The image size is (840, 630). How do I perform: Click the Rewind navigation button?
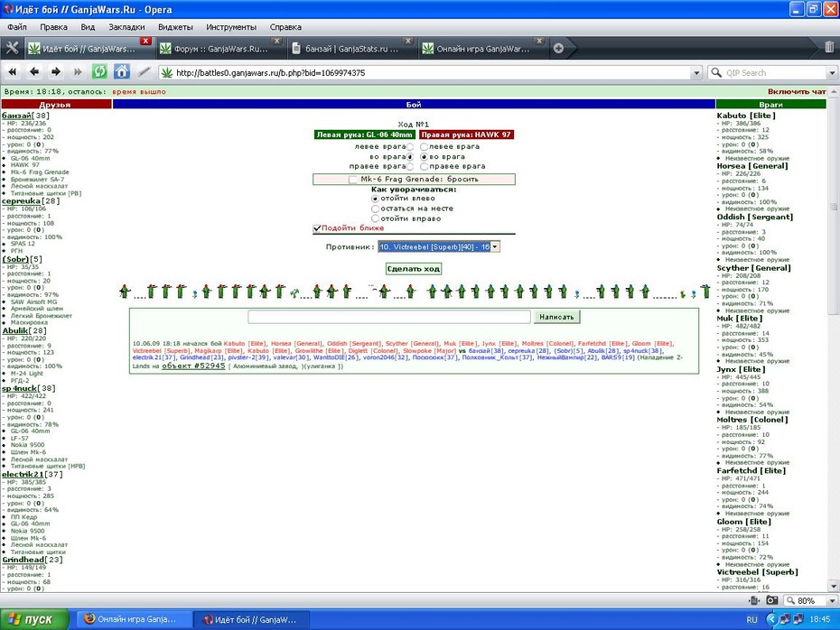[13, 71]
